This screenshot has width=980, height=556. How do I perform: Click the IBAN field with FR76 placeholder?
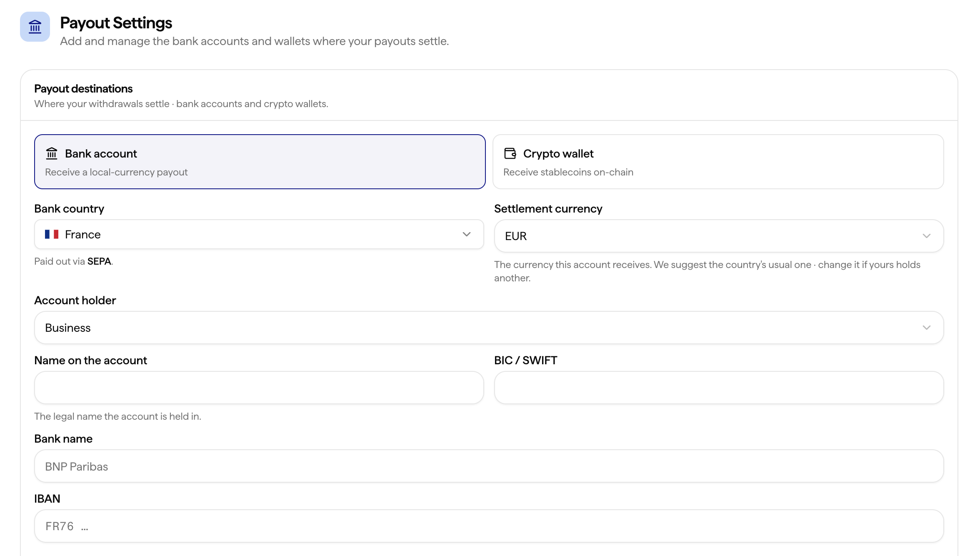click(489, 526)
